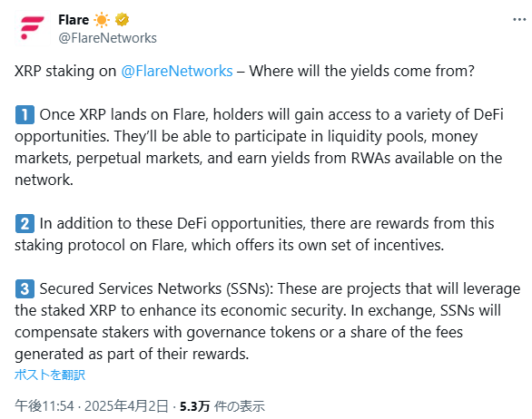Screen dimensions: 532x419
Task: Click the paragraph about staking protocol incentives
Action: tap(254, 234)
